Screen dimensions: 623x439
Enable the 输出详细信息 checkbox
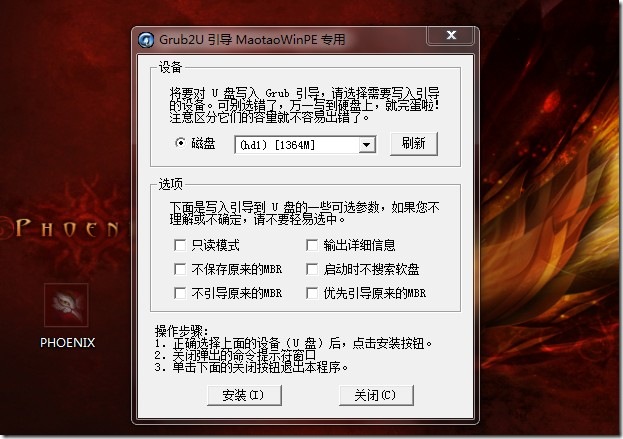point(312,245)
